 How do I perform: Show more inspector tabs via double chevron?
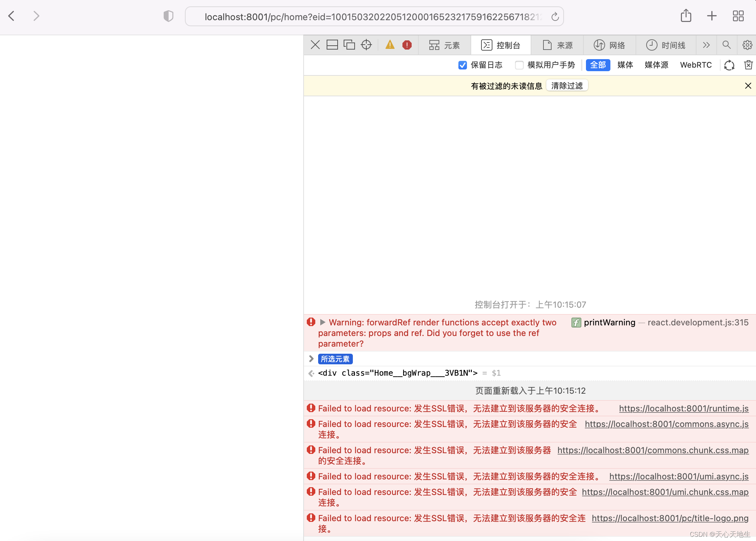pos(706,45)
